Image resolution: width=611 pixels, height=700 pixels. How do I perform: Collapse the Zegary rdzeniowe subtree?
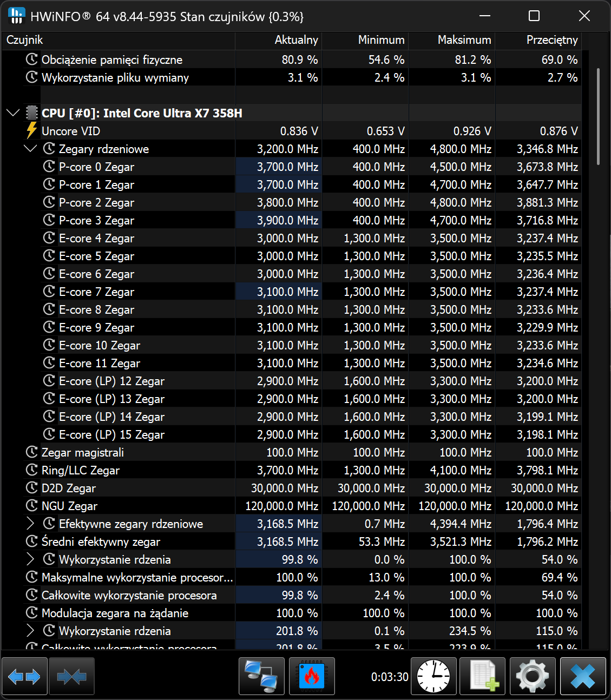point(30,149)
